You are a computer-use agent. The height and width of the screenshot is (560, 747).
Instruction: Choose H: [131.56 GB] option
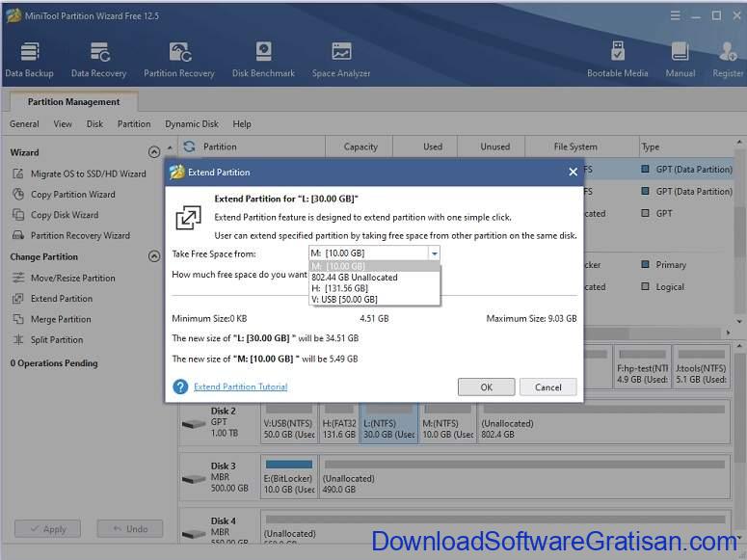pyautogui.click(x=339, y=288)
